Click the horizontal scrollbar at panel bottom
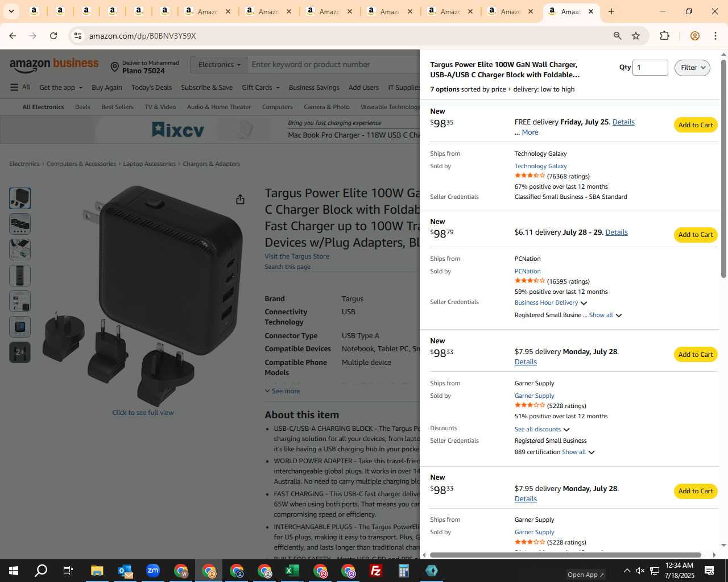Viewport: 728px width, 582px height. (x=565, y=555)
